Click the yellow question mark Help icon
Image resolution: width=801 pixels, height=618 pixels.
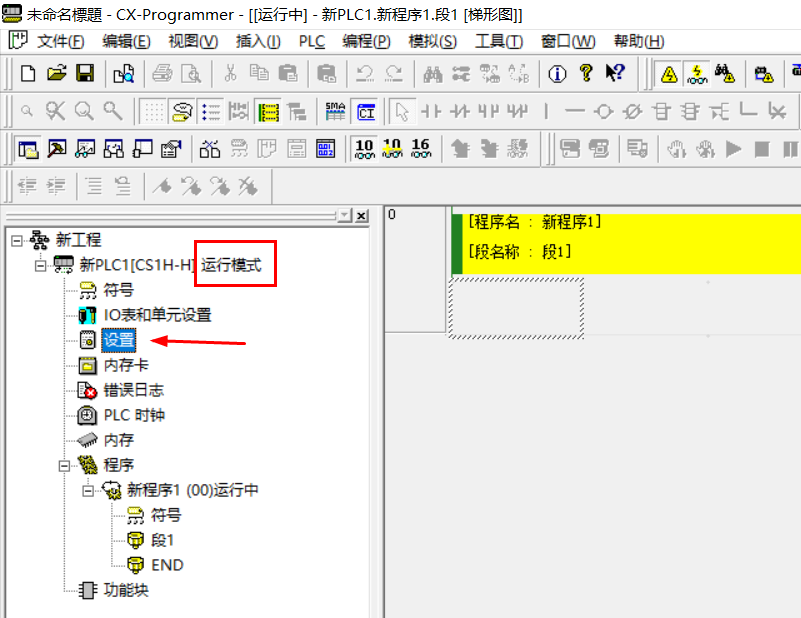[586, 74]
